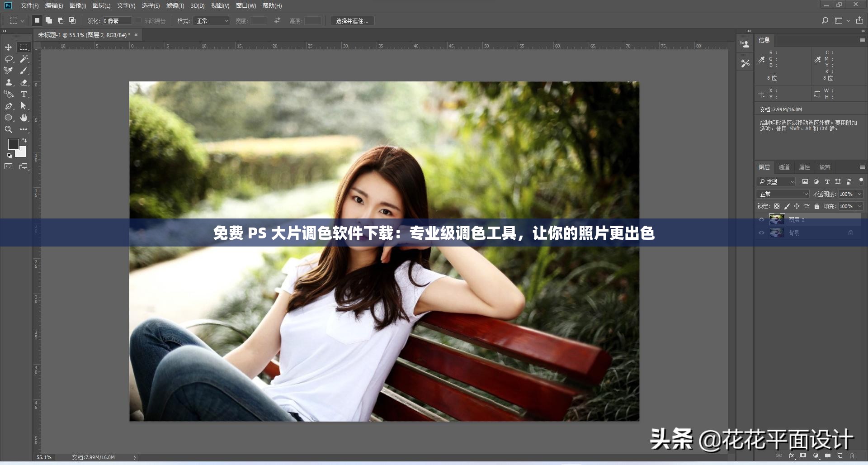Change screen mode from toolbox bottom
Image resolution: width=868 pixels, height=465 pixels.
tap(24, 166)
